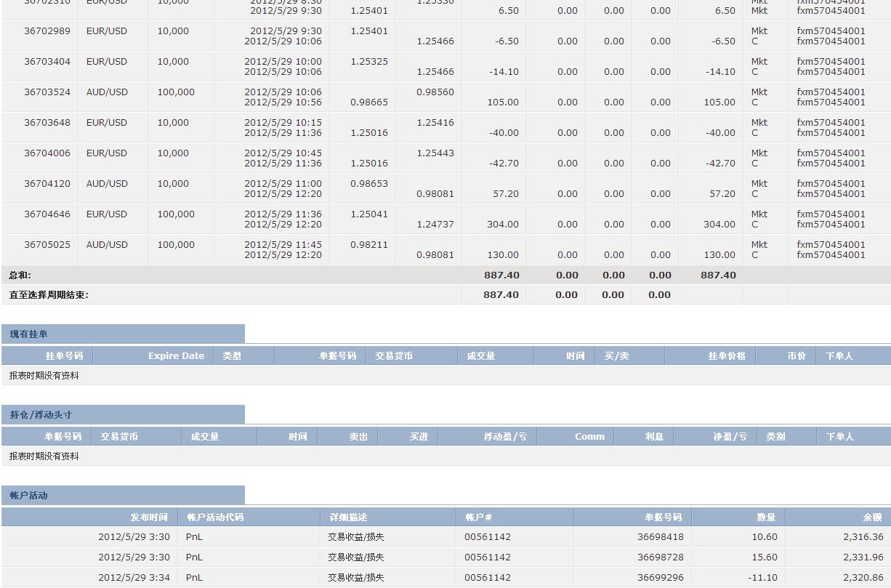Select ticket number 36702989

(47, 31)
